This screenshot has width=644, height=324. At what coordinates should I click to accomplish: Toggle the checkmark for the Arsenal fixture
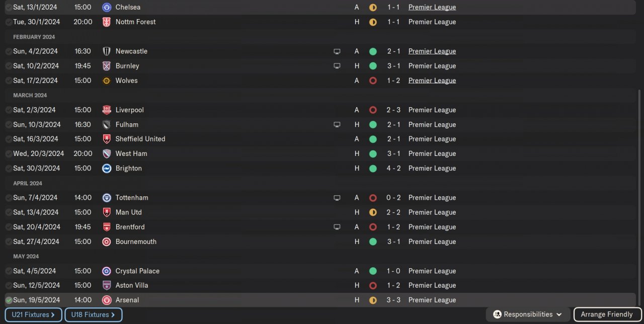9,300
